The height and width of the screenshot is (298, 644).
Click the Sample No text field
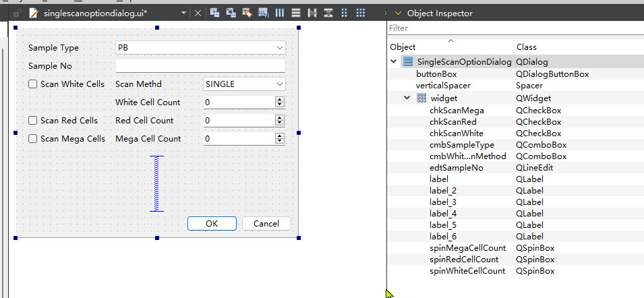[200, 65]
